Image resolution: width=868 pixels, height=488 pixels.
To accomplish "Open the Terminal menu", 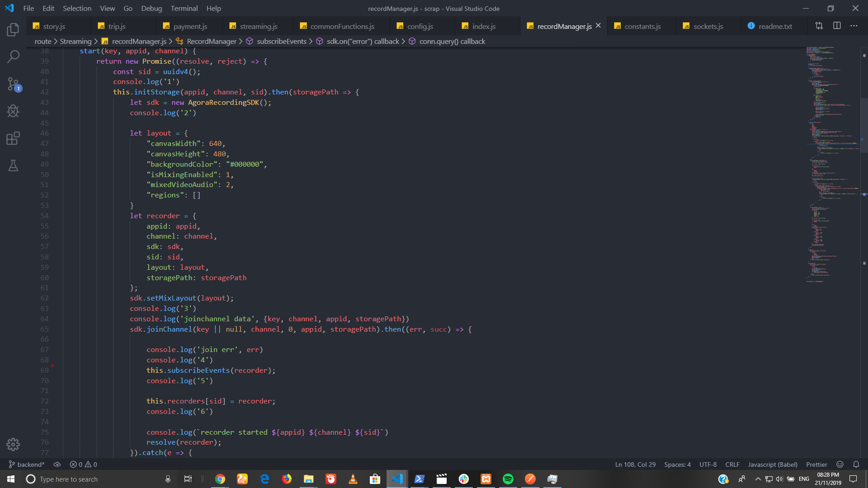I will pos(184,8).
